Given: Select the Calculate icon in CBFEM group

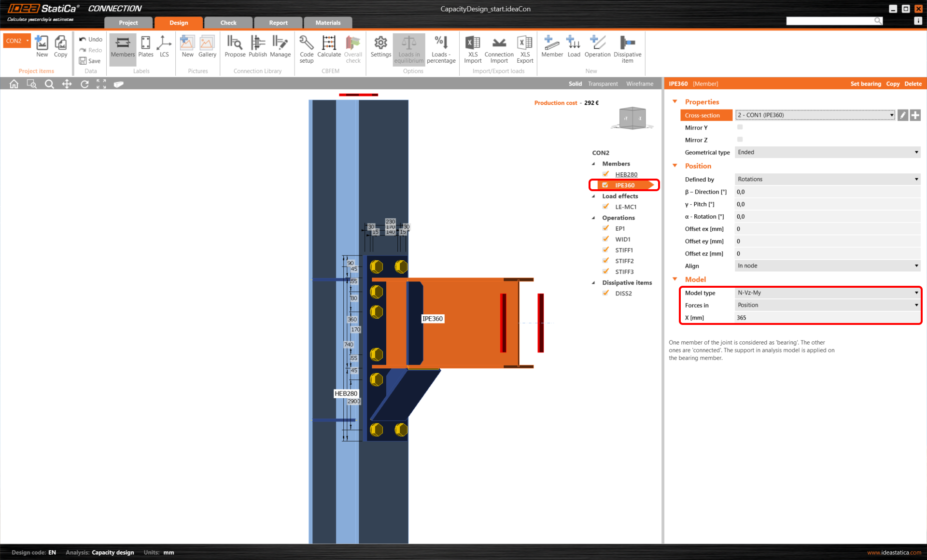Looking at the screenshot, I should pyautogui.click(x=329, y=48).
